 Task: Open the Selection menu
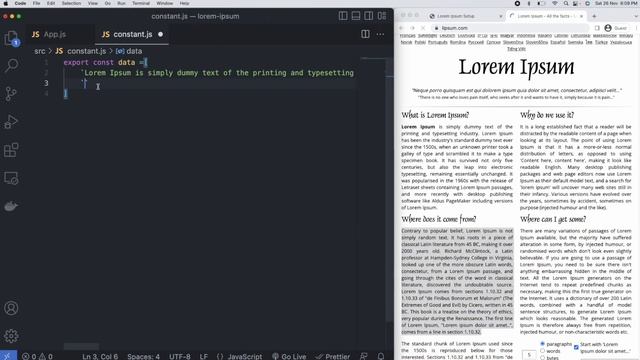pos(71,3)
